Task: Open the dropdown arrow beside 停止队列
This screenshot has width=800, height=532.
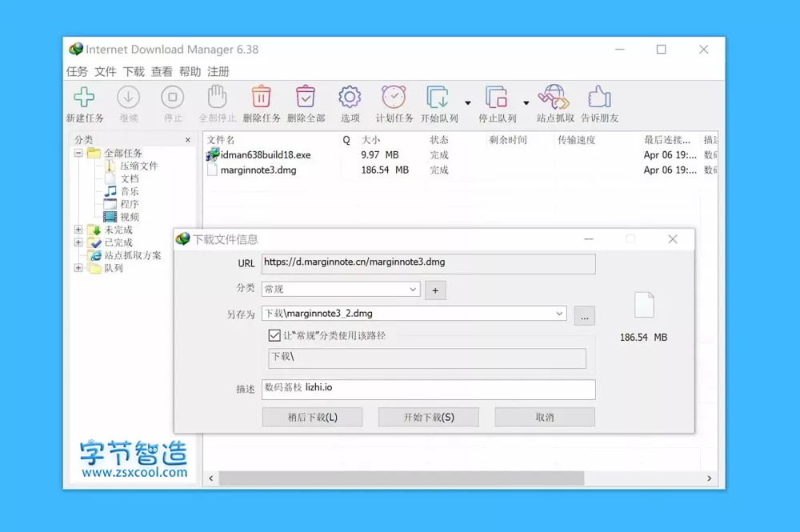Action: (526, 103)
